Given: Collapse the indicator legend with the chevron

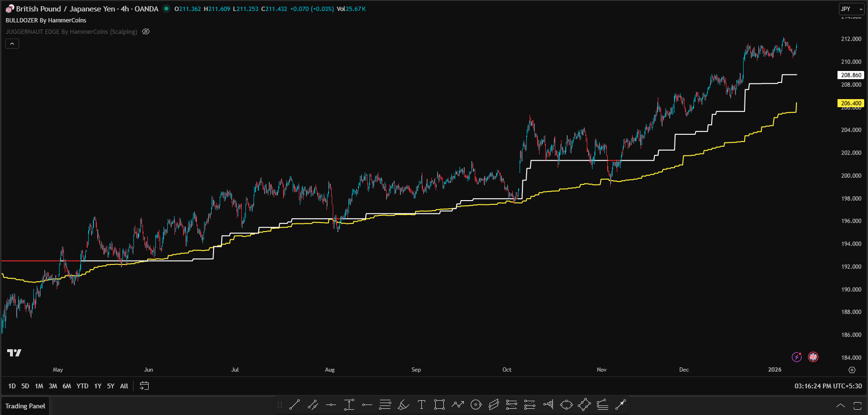Looking at the screenshot, I should [12, 44].
